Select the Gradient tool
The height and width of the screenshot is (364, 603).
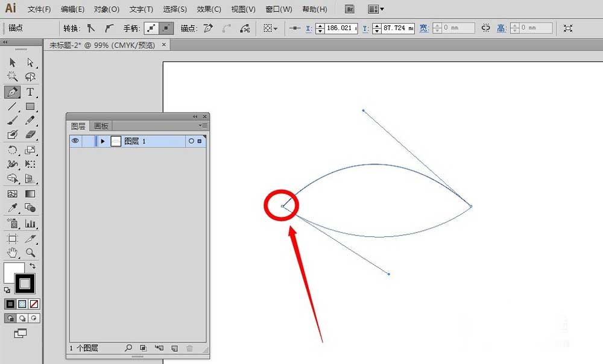[30, 193]
